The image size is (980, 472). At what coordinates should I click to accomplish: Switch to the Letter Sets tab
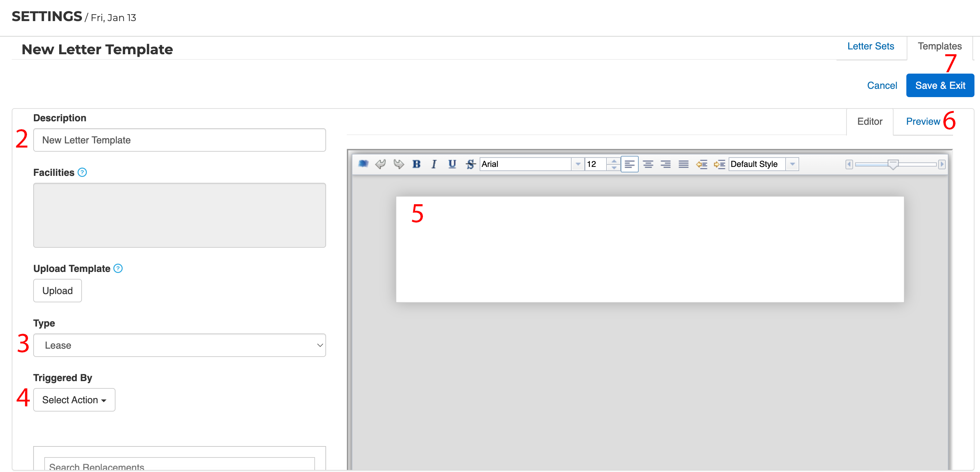(870, 46)
